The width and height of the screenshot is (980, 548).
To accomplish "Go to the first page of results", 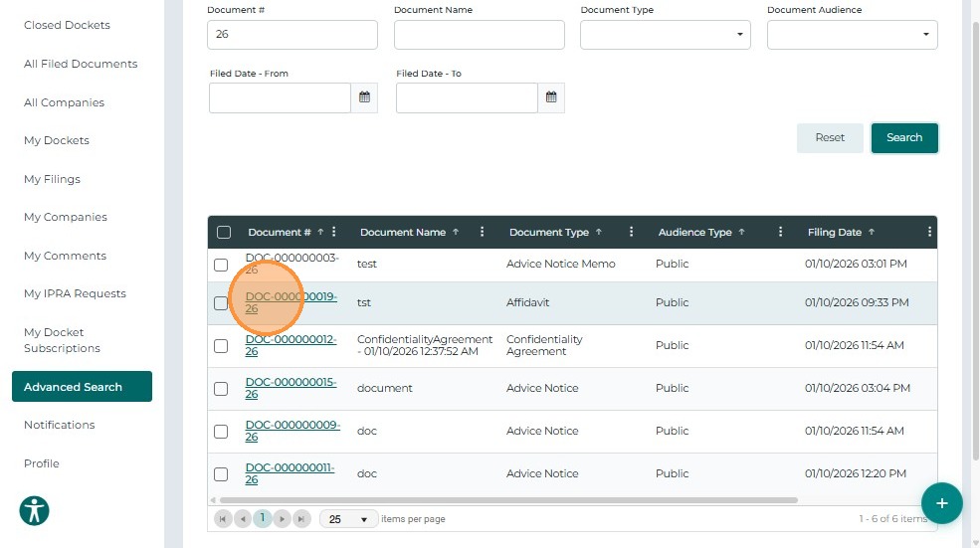I will 223,518.
